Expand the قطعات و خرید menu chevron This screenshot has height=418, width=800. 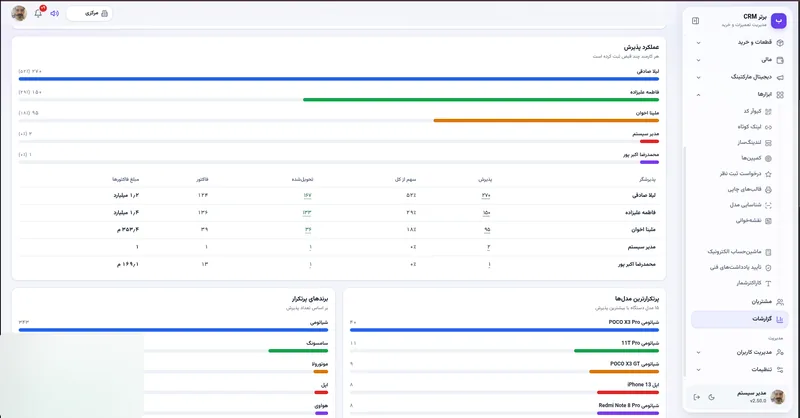698,43
